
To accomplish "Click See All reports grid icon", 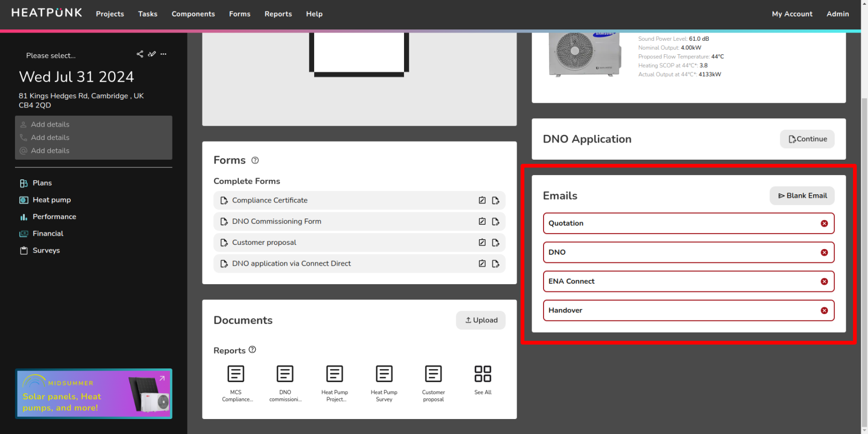I will (483, 374).
